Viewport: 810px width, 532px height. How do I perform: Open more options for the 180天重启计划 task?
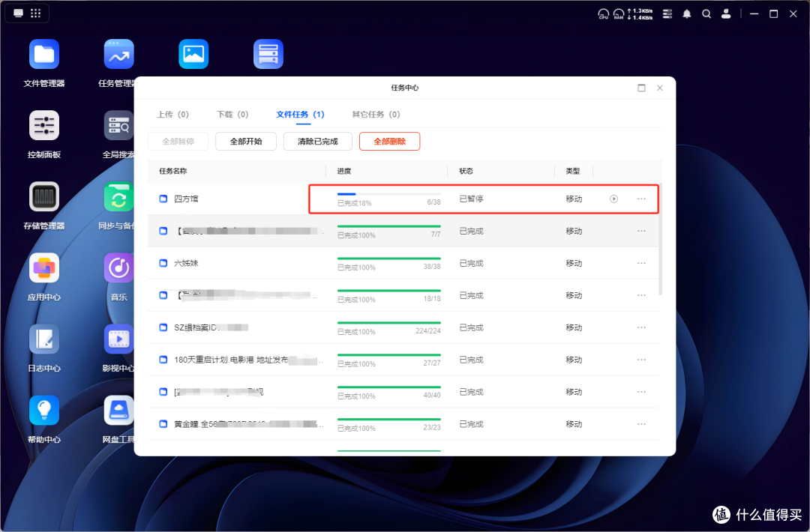tap(641, 360)
